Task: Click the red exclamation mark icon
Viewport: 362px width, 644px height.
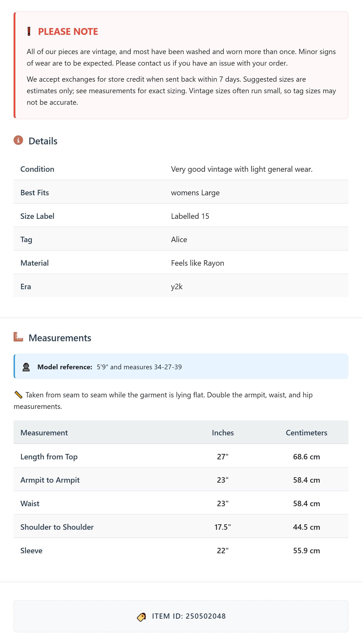Action: 29,31
